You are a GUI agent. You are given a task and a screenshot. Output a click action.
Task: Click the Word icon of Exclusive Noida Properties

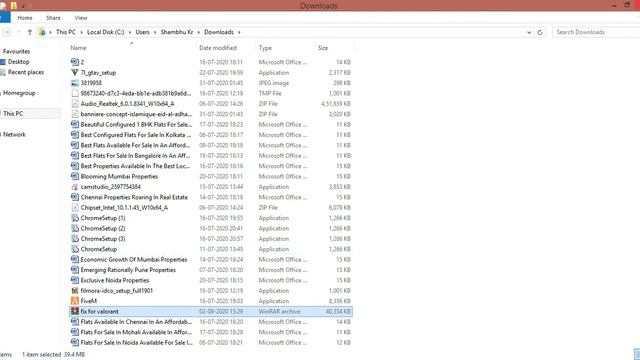tap(75, 280)
